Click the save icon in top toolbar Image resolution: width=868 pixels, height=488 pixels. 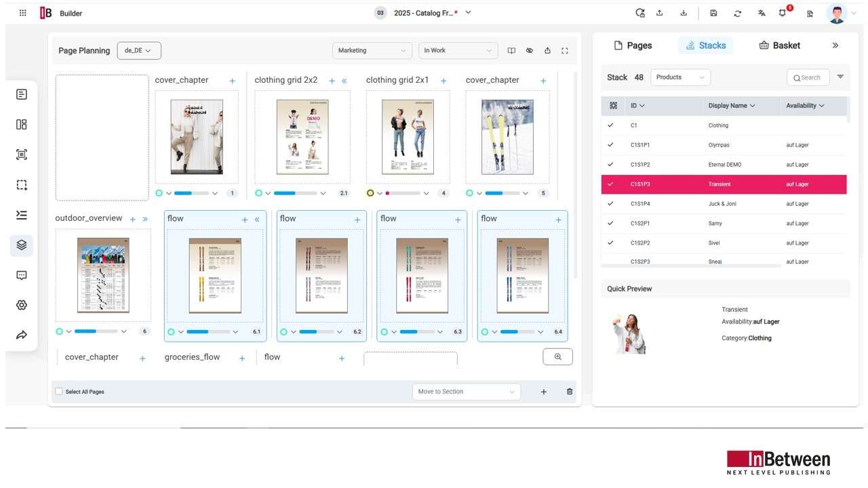click(x=713, y=13)
